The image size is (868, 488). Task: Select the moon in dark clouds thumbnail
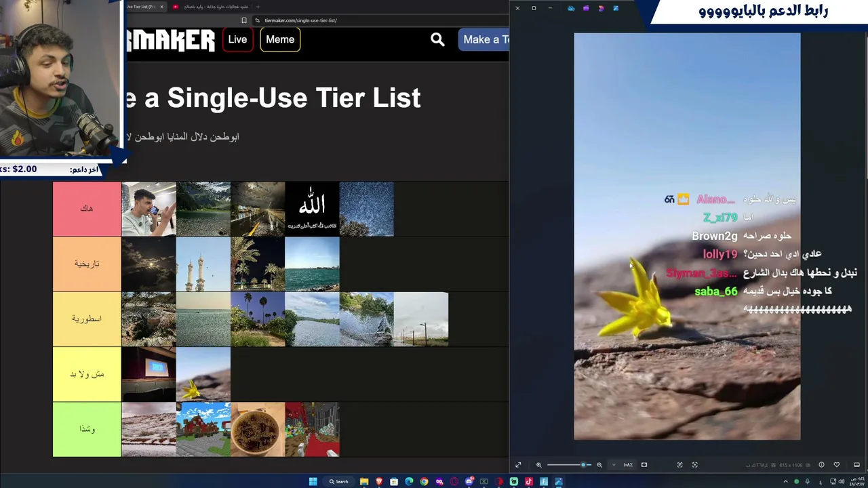(149, 264)
